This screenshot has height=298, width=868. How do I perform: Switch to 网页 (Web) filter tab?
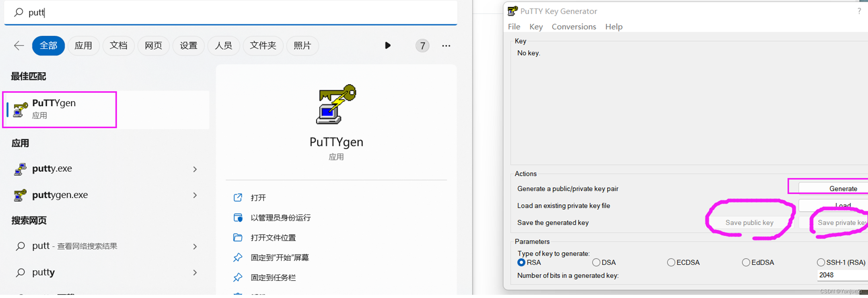tap(153, 46)
